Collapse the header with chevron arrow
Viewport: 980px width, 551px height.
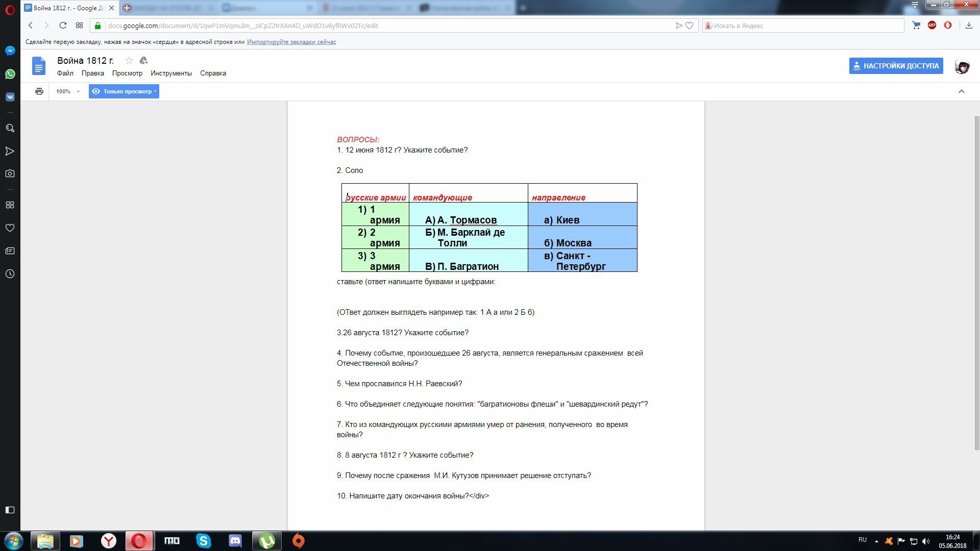coord(961,91)
